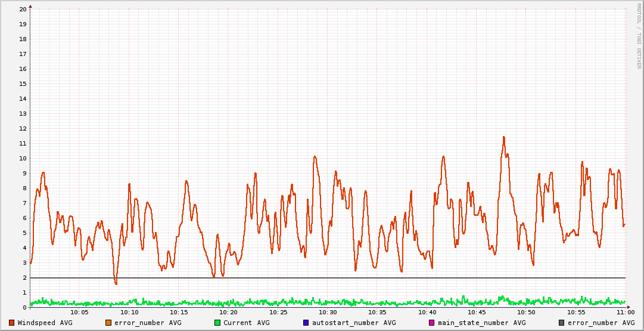Viewport: 644px width, 331px height.
Task: Click the red Windspeed AVG legend swatch
Action: pos(12,323)
